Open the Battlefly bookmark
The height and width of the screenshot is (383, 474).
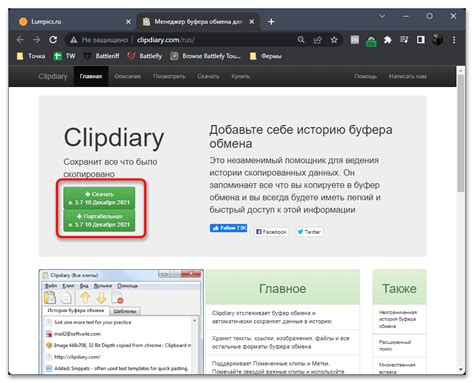(144, 56)
